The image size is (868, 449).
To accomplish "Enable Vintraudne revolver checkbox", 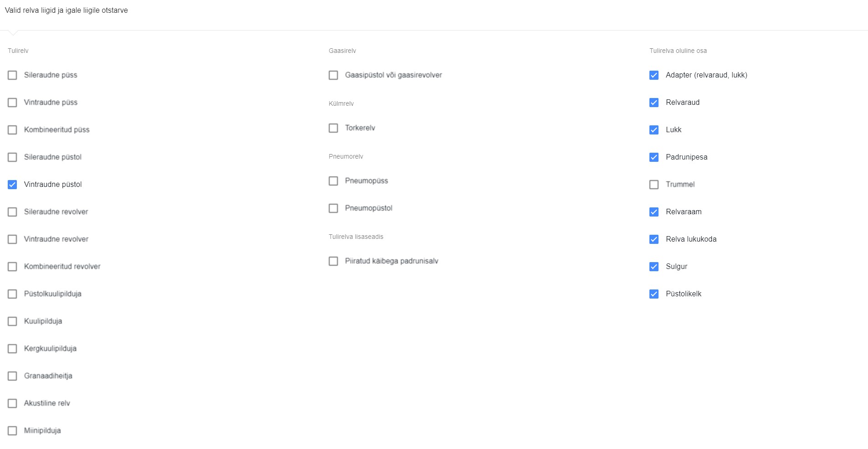I will [x=12, y=239].
